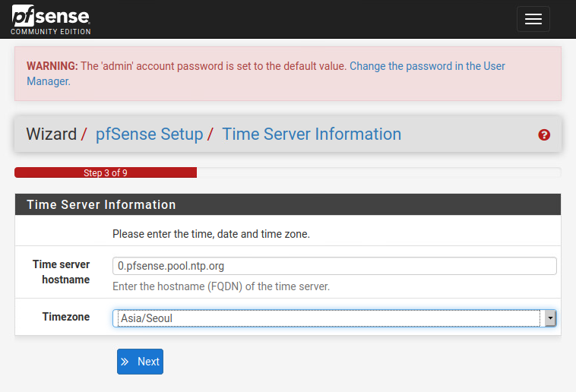Click the 'Timezone' field label

66,317
